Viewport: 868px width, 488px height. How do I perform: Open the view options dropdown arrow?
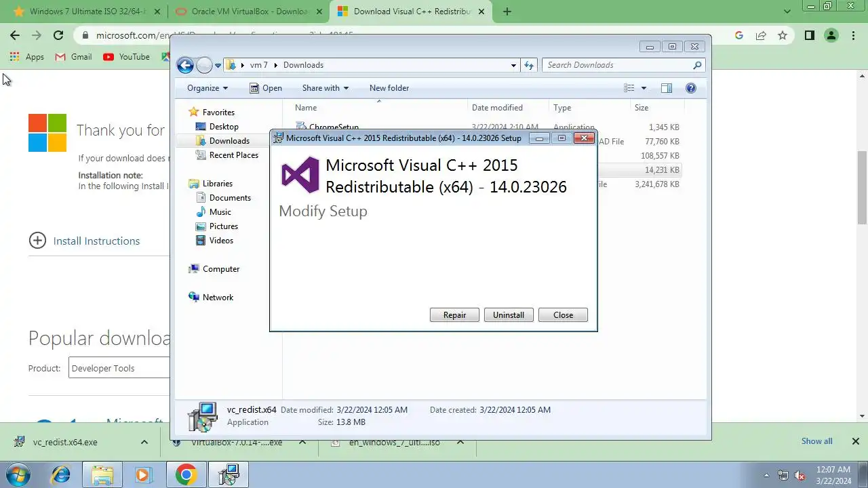tap(644, 88)
